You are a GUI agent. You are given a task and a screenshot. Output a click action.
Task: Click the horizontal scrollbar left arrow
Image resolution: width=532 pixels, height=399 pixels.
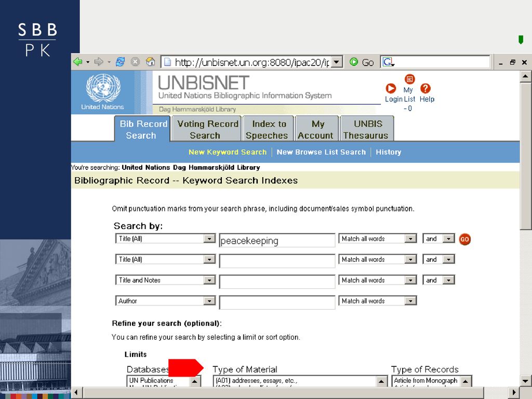point(76,393)
